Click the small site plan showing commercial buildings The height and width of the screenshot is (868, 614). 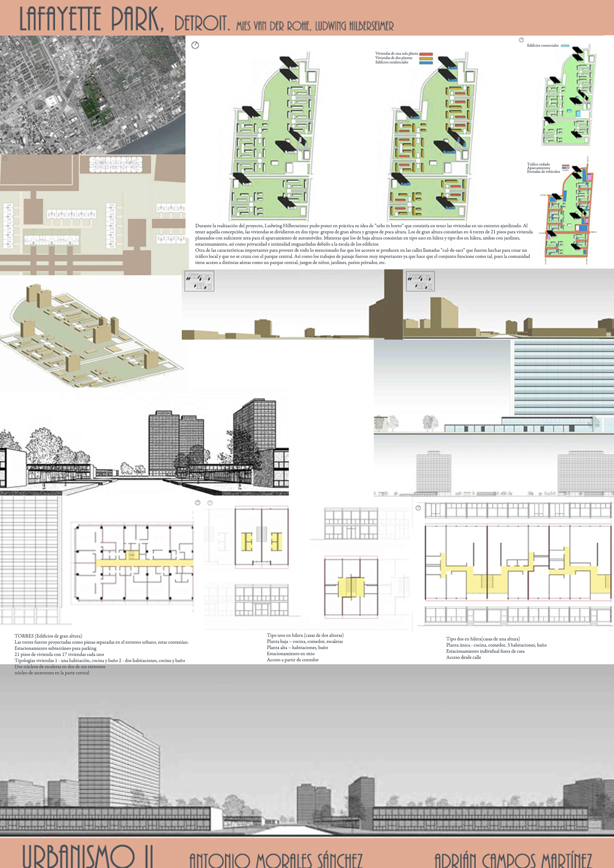570,95
